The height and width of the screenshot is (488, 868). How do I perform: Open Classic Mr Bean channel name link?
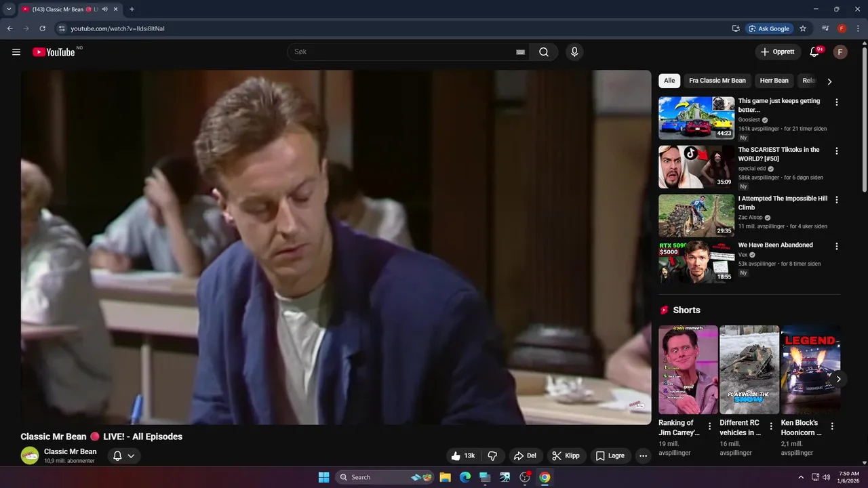[71, 451]
